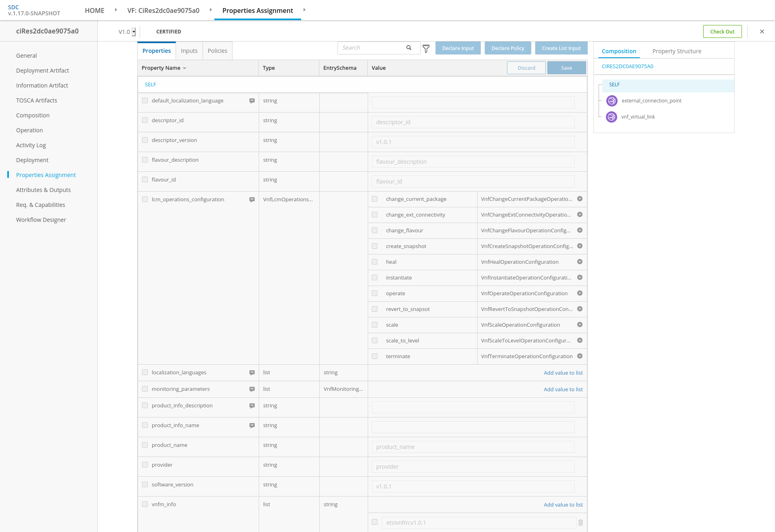Open description comment icon for lcm_operations_configuration
The image size is (775, 532).
click(252, 200)
